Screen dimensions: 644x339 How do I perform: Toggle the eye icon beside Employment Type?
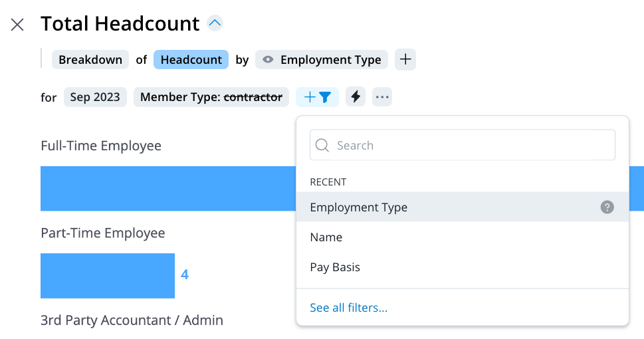pyautogui.click(x=268, y=60)
